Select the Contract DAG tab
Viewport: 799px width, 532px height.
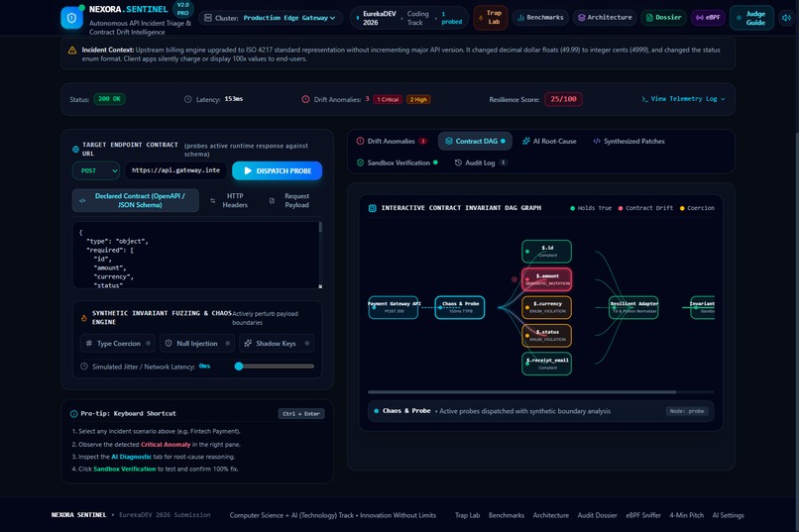click(x=475, y=141)
